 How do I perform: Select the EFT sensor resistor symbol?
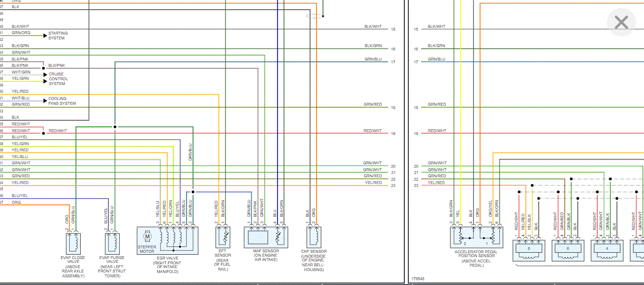tap(223, 237)
